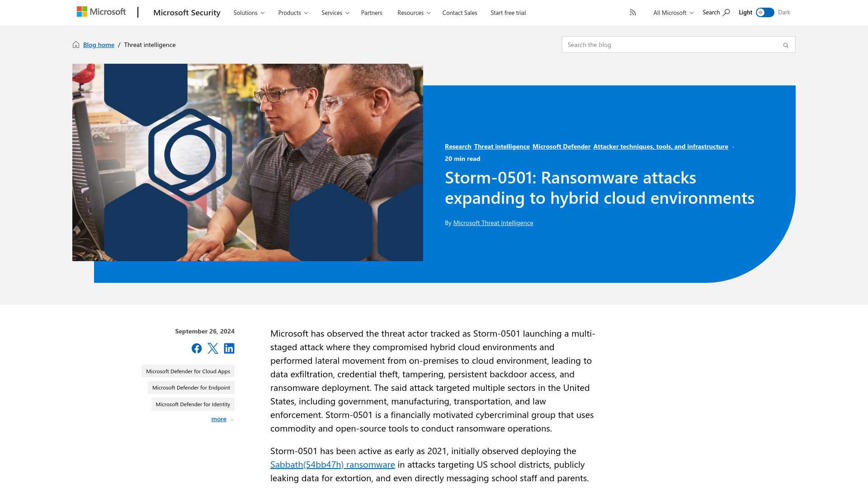Toggle Light mode switch

coord(765,13)
